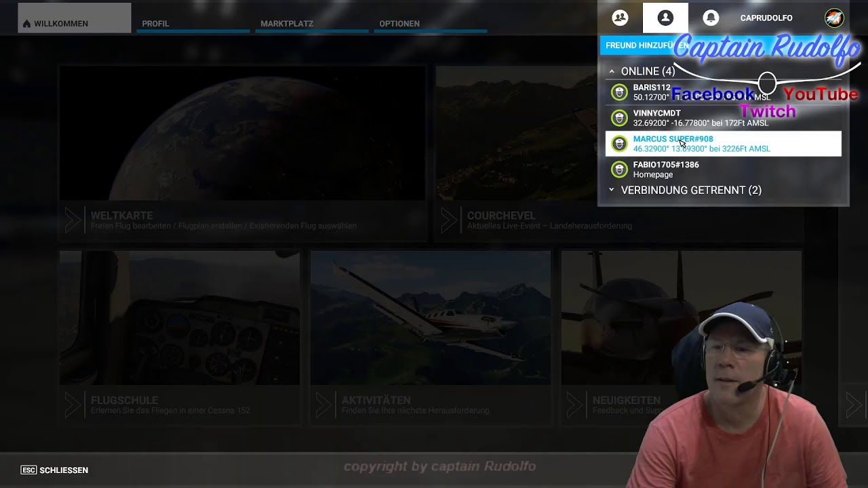Open the friends group icon tab
The image size is (868, 488).
coord(620,18)
